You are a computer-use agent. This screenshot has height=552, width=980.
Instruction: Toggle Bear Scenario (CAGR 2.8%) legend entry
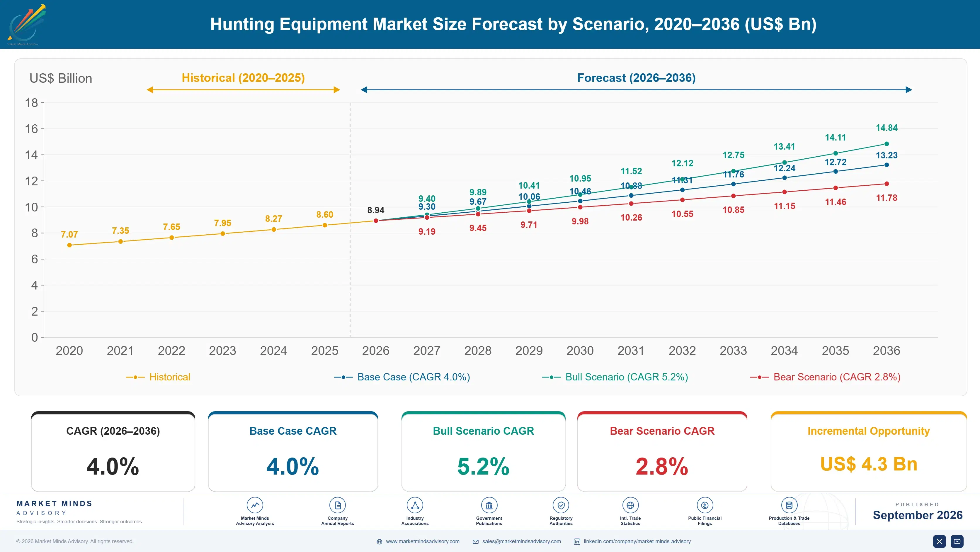pyautogui.click(x=825, y=377)
